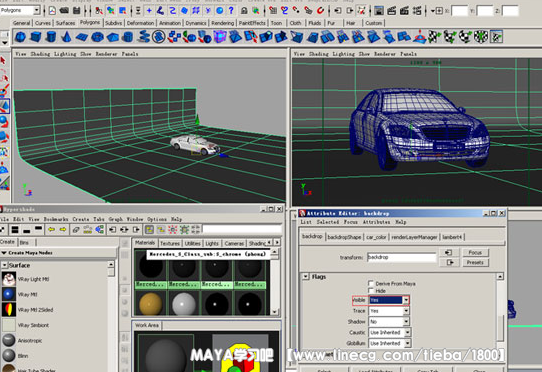The image size is (542, 372).
Task: Open the Polygons menu set dropdown
Action: point(36,10)
